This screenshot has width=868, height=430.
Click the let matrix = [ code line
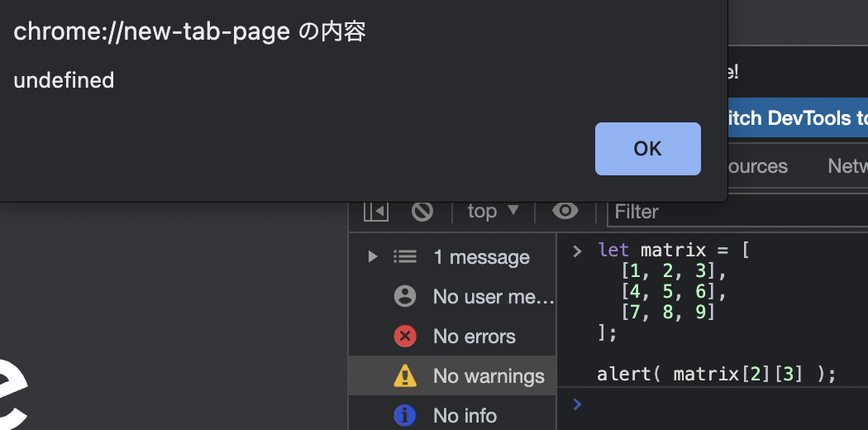coord(674,251)
